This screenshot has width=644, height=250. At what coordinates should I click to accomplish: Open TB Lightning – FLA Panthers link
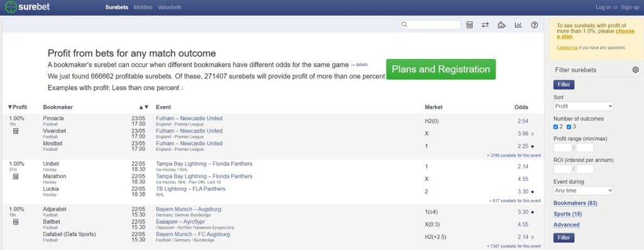pyautogui.click(x=191, y=189)
